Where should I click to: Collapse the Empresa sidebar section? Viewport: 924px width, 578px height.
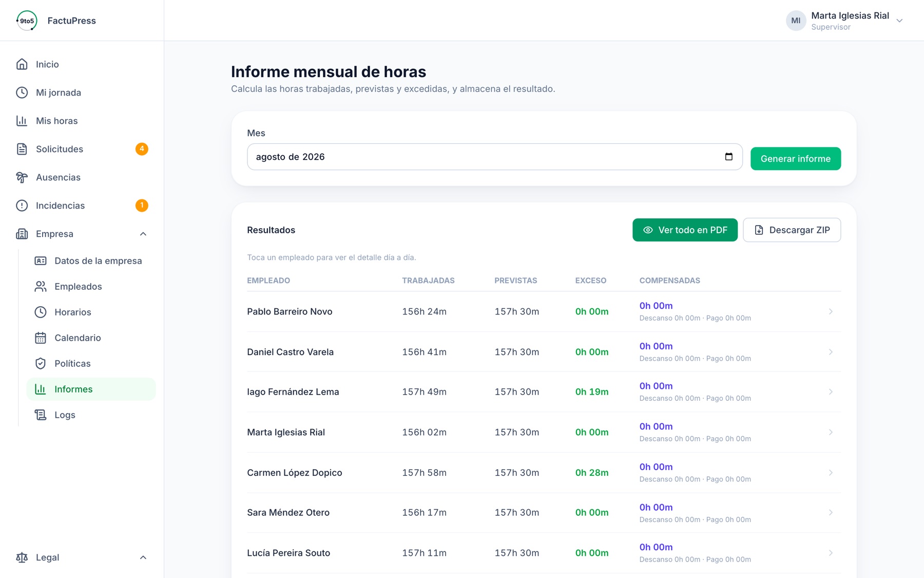[x=143, y=234]
